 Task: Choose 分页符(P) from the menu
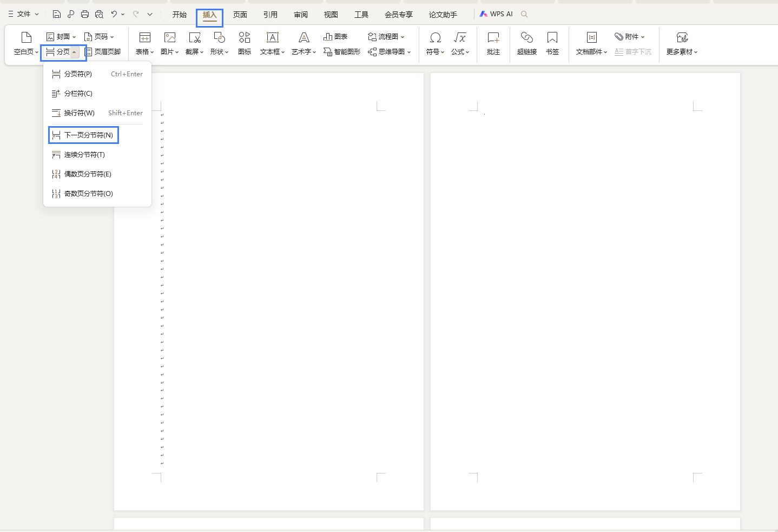pyautogui.click(x=97, y=74)
